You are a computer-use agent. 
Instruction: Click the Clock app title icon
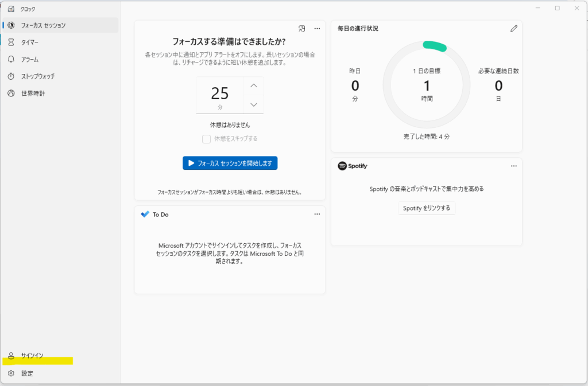(x=11, y=9)
